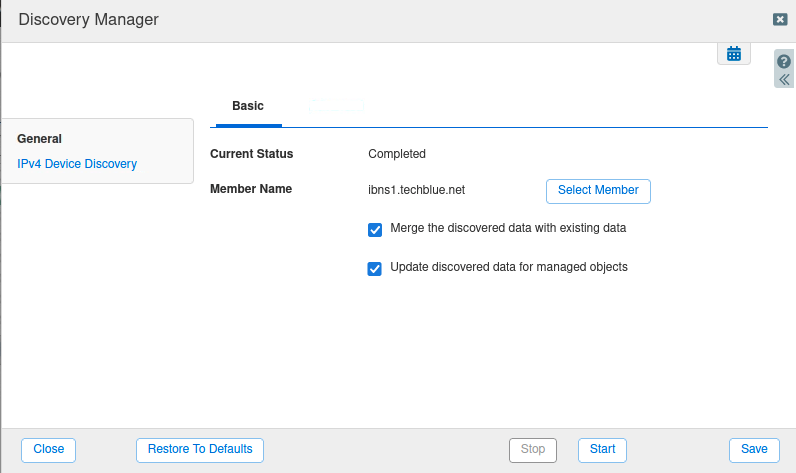The width and height of the screenshot is (796, 473).
Task: Click the Start discovery button
Action: tap(602, 449)
